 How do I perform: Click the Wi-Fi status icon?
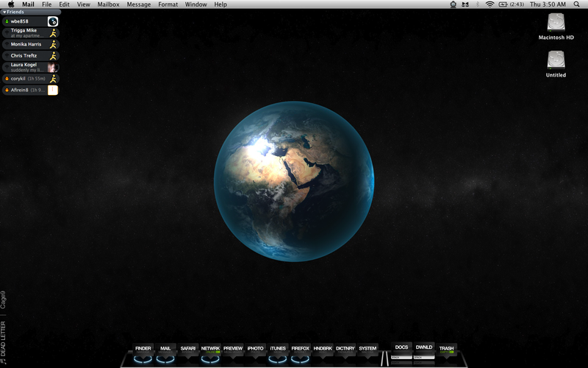coord(490,4)
